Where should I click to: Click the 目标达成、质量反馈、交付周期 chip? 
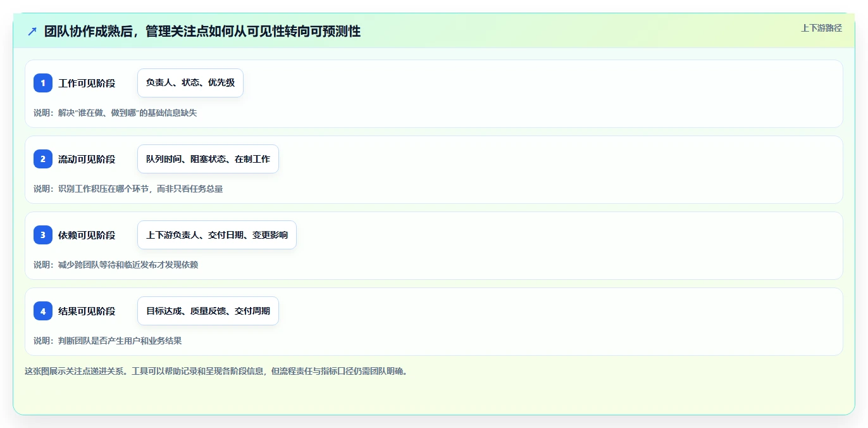pos(208,311)
